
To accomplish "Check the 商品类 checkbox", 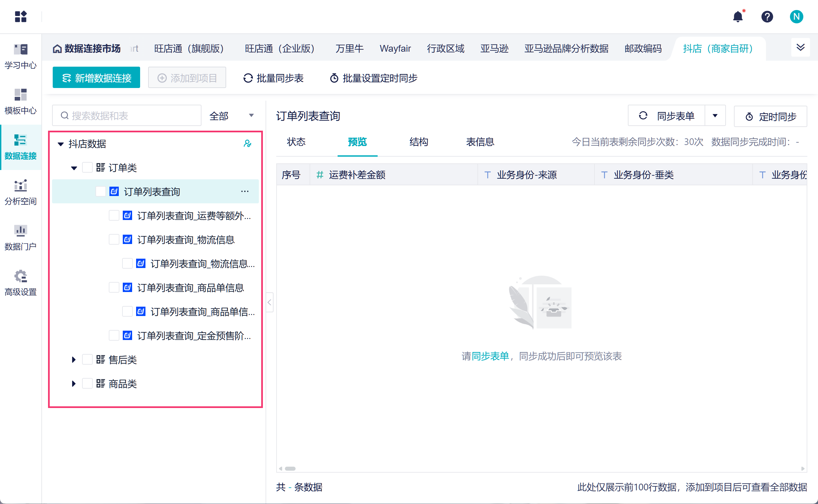I will (87, 383).
